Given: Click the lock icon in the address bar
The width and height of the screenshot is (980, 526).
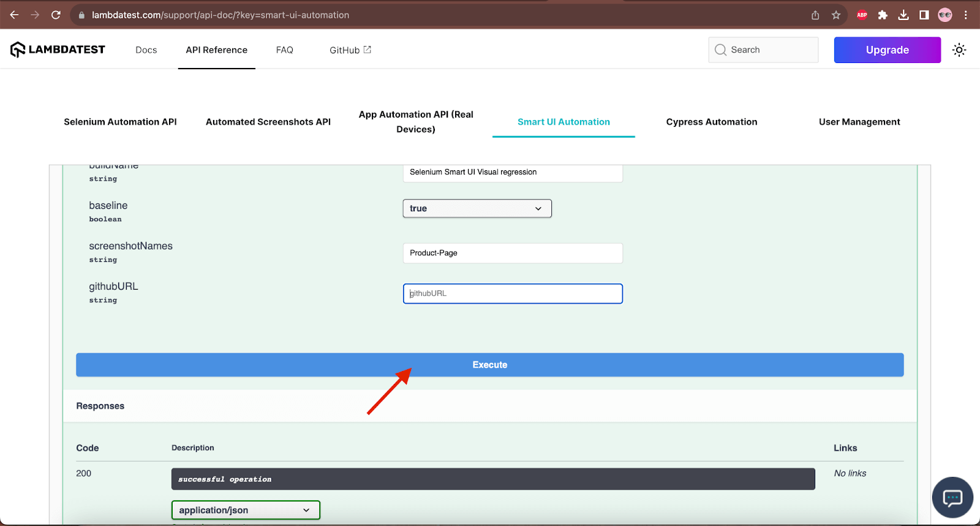Looking at the screenshot, I should (81, 15).
